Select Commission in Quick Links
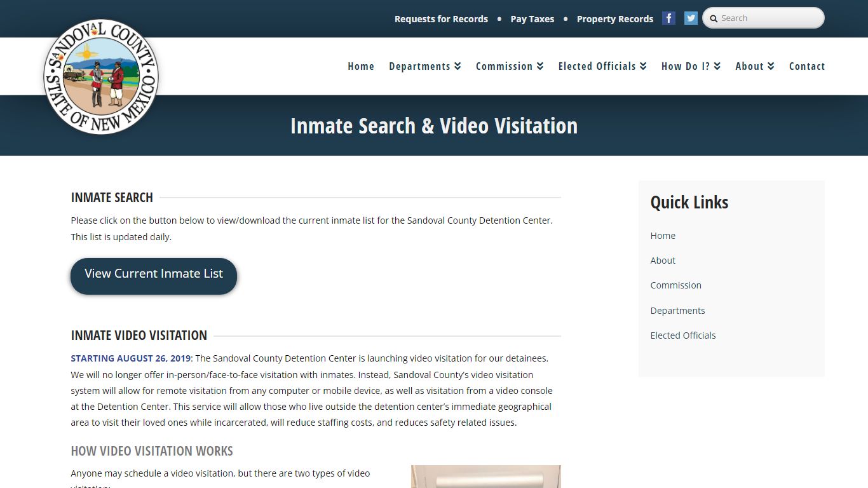The image size is (868, 488). tap(675, 285)
